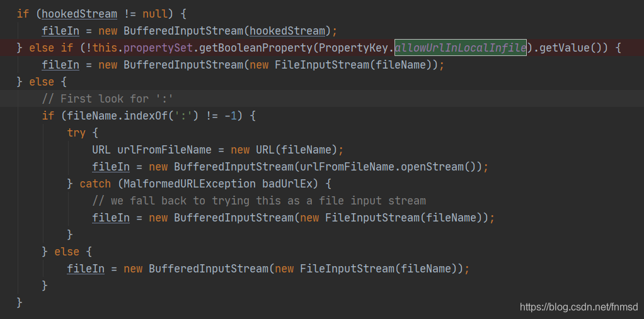Click the MalformedURLException type name
644x319 pixels.
coord(190,184)
